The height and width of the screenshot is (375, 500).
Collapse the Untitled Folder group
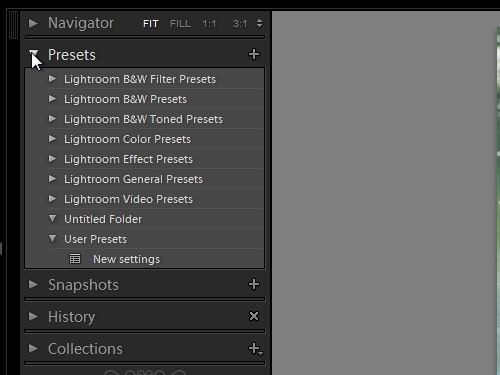tap(52, 219)
